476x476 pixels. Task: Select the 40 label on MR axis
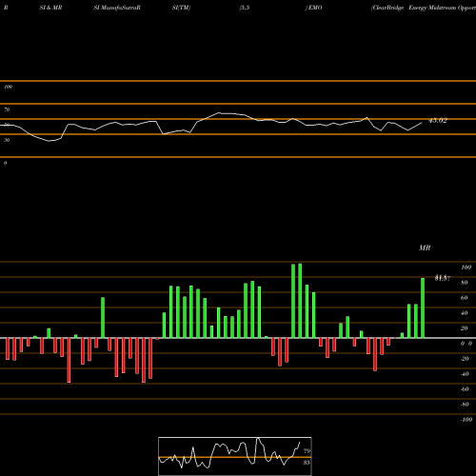(465, 313)
